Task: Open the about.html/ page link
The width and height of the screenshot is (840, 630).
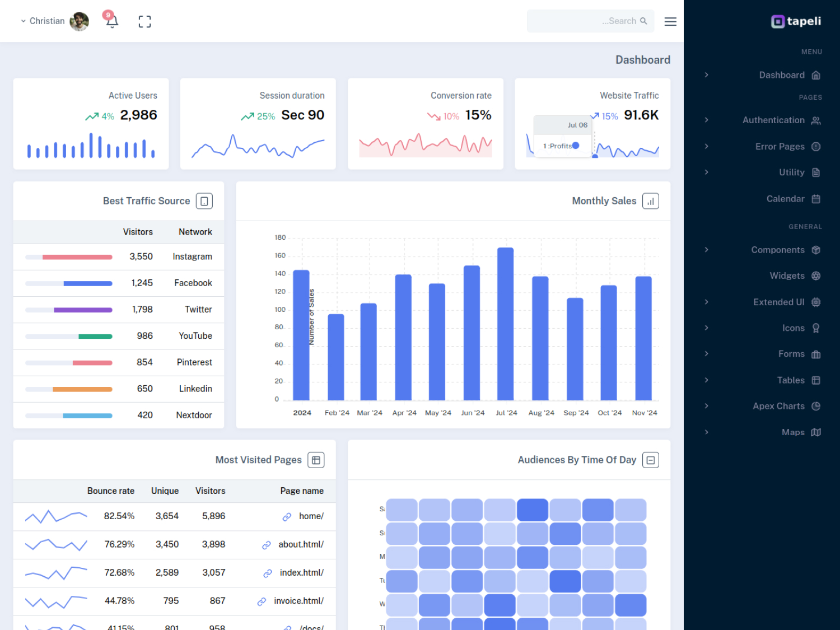Action: click(x=301, y=544)
